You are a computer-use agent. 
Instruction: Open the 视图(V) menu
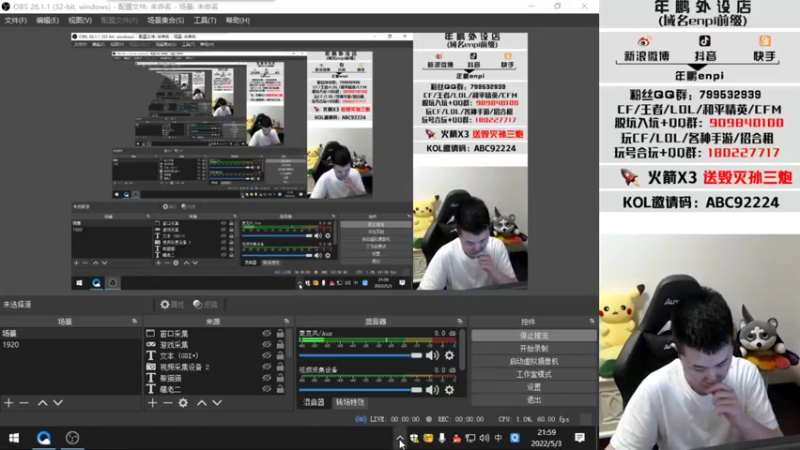80,20
